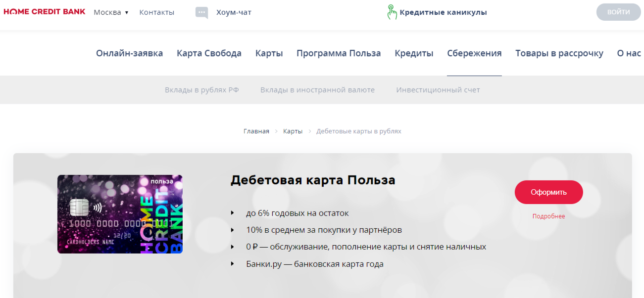Click the Home Credit Bank logo
The height and width of the screenshot is (298, 644).
pos(44,12)
